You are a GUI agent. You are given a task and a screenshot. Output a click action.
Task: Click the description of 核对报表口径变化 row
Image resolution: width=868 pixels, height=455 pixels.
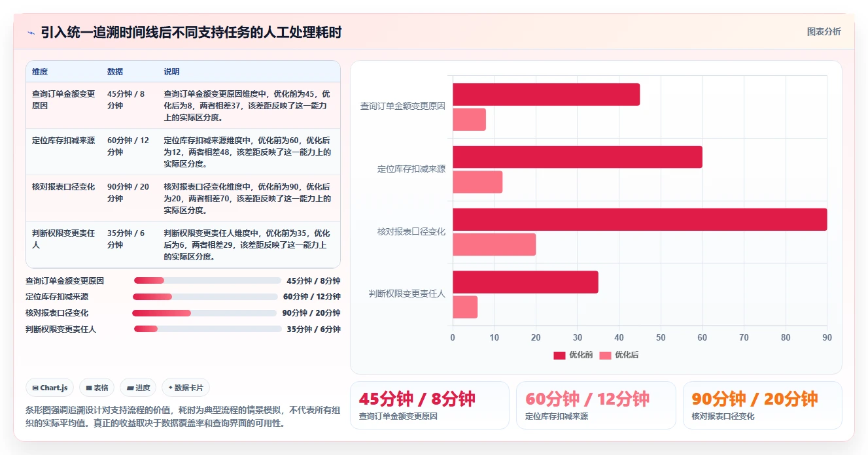point(247,199)
